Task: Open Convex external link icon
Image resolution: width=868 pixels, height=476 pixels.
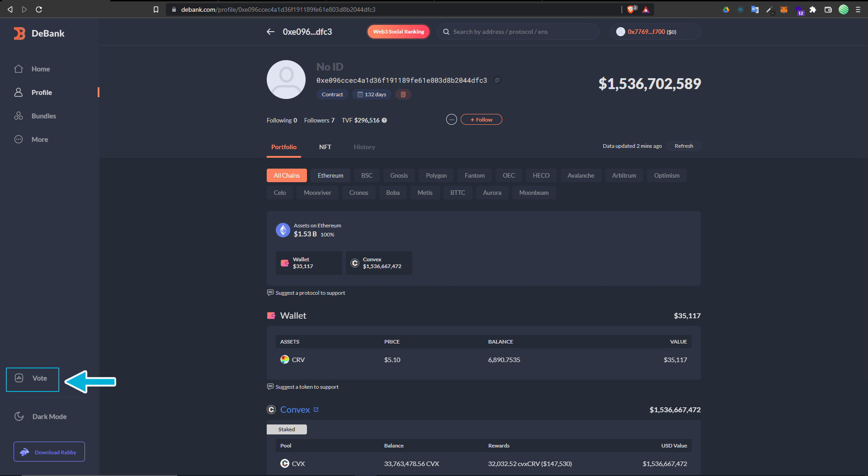Action: [x=316, y=410]
